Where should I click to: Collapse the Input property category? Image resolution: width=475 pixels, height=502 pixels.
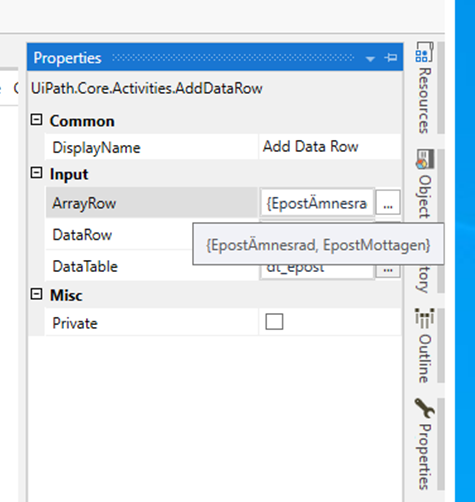[x=36, y=173]
